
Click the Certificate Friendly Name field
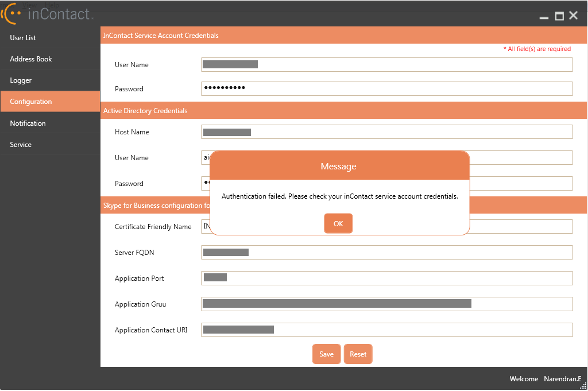521,226
